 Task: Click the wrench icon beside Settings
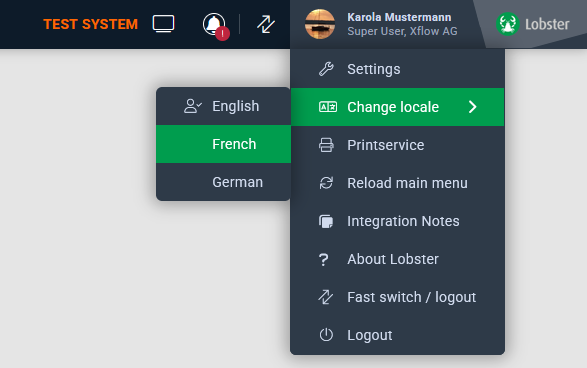point(326,69)
